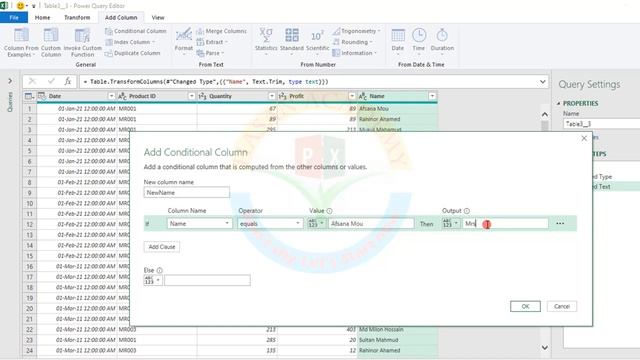Click Value info icon
Viewport: 640px width, 360px height.
click(329, 211)
